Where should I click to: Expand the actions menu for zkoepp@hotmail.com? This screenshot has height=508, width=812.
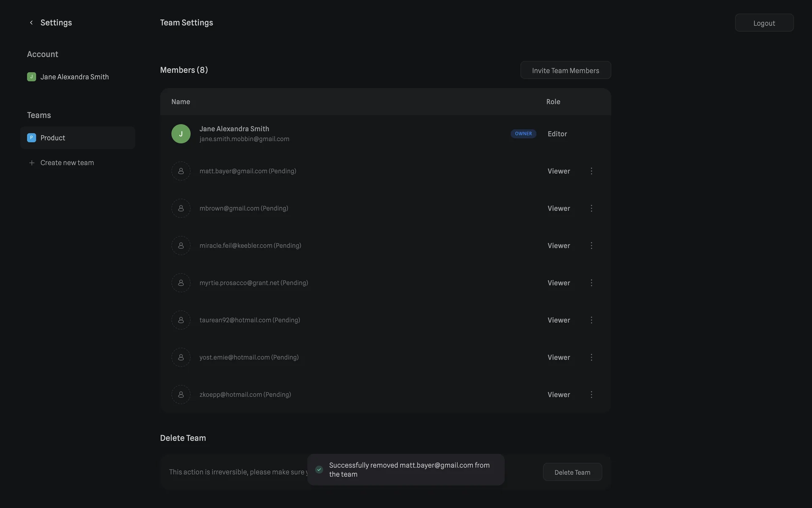591,395
